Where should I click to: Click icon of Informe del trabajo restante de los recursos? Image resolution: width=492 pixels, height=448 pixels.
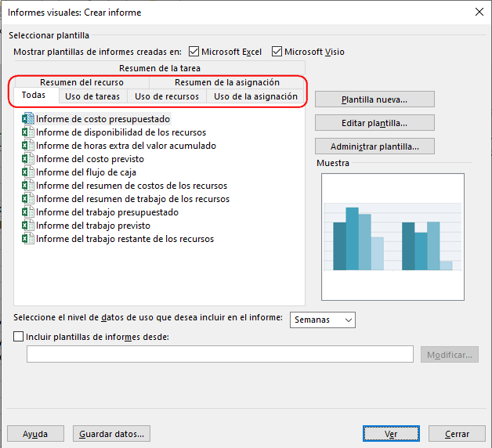click(28, 239)
